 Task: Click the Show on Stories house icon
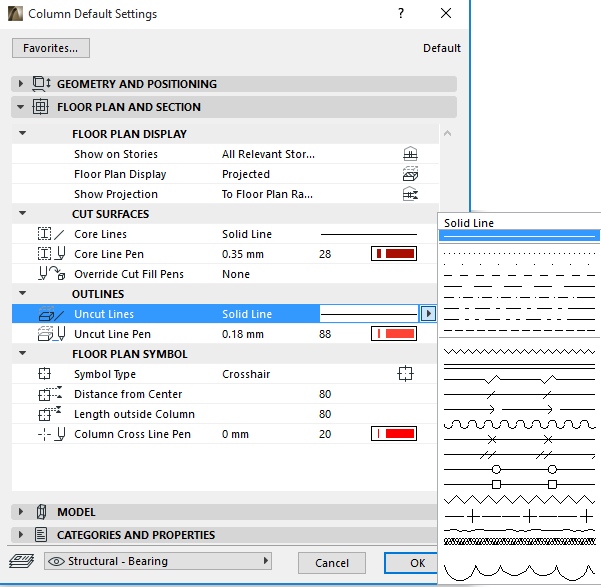tap(410, 154)
